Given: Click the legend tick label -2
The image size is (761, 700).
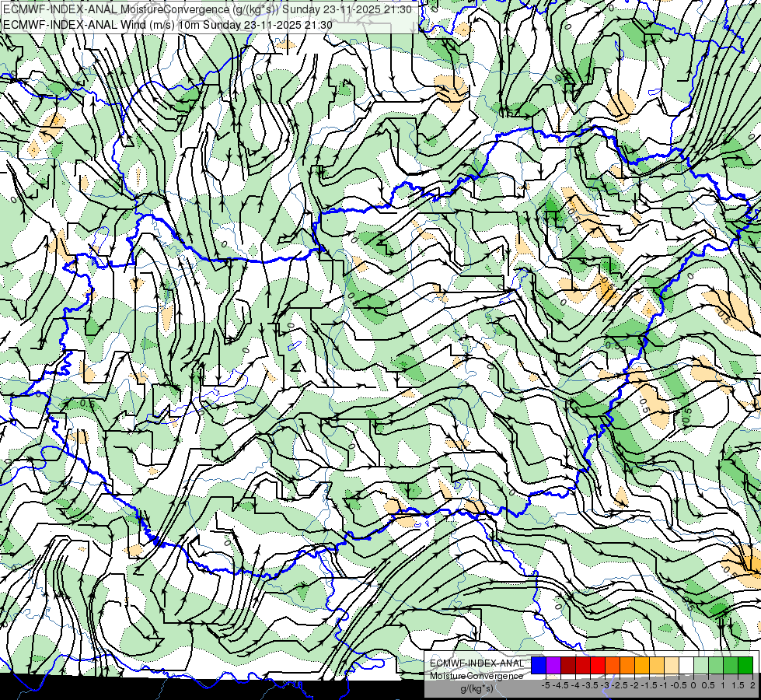Looking at the screenshot, I should coord(635,685).
